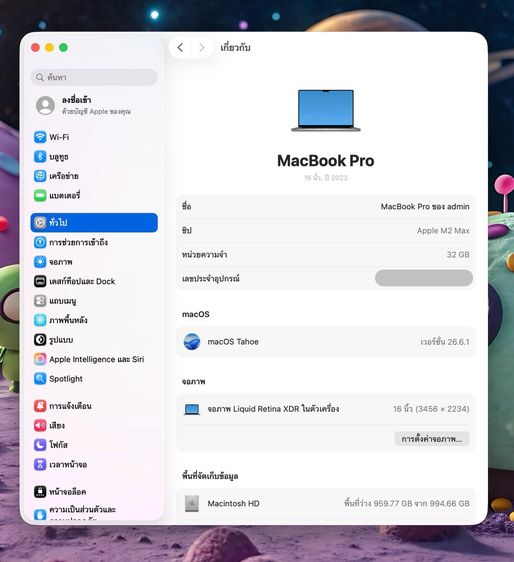Open Privacy (ความเป็นส่วนตัว) hand icon
The height and width of the screenshot is (562, 514).
40,514
